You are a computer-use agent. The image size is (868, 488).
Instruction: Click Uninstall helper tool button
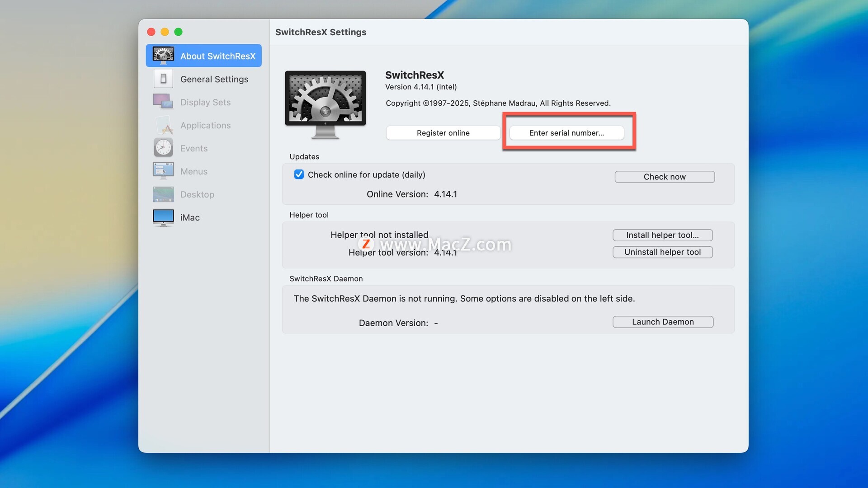point(662,252)
